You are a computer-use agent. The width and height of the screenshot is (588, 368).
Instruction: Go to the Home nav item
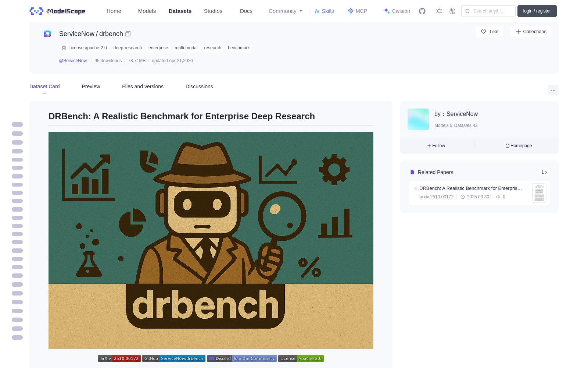(114, 11)
